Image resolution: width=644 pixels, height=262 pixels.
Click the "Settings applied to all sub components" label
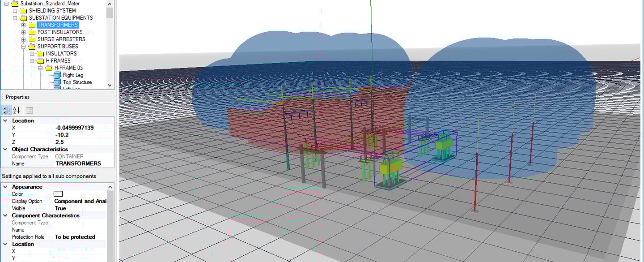pyautogui.click(x=49, y=176)
